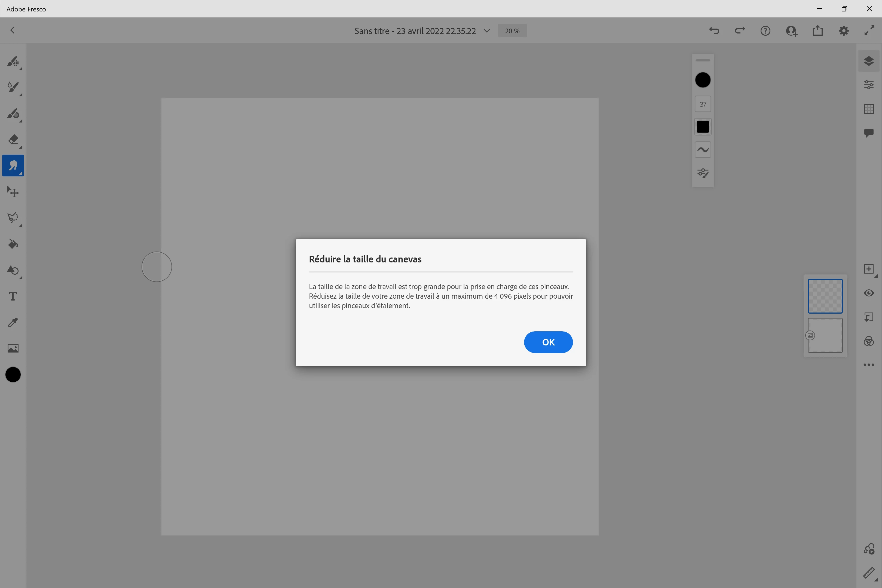Screen dimensions: 882x588
Task: Toggle layer visibility eye icon
Action: coord(868,293)
